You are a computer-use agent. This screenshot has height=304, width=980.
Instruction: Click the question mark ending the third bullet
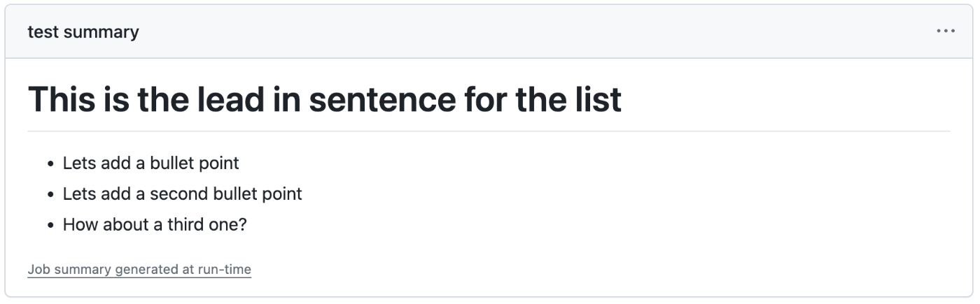click(242, 225)
